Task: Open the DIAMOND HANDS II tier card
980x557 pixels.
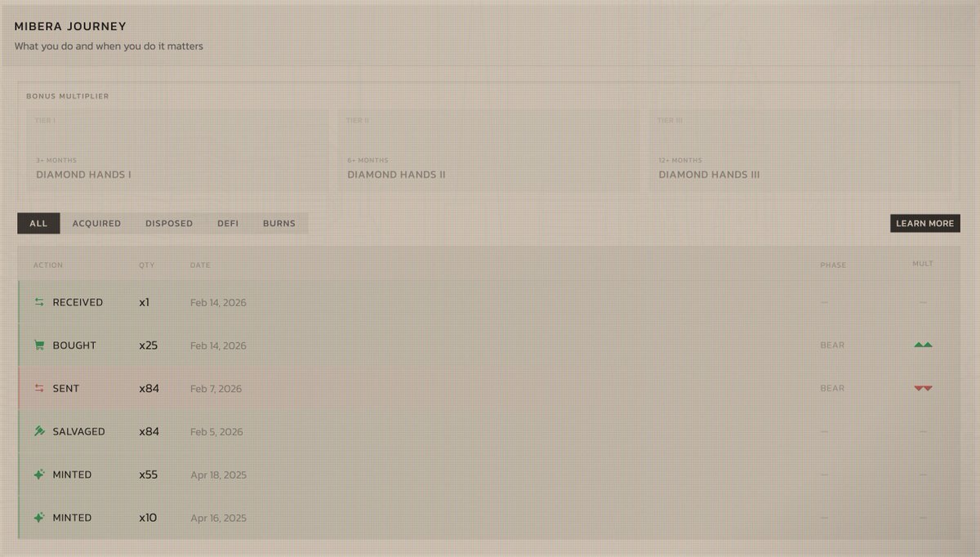Action: (x=488, y=151)
